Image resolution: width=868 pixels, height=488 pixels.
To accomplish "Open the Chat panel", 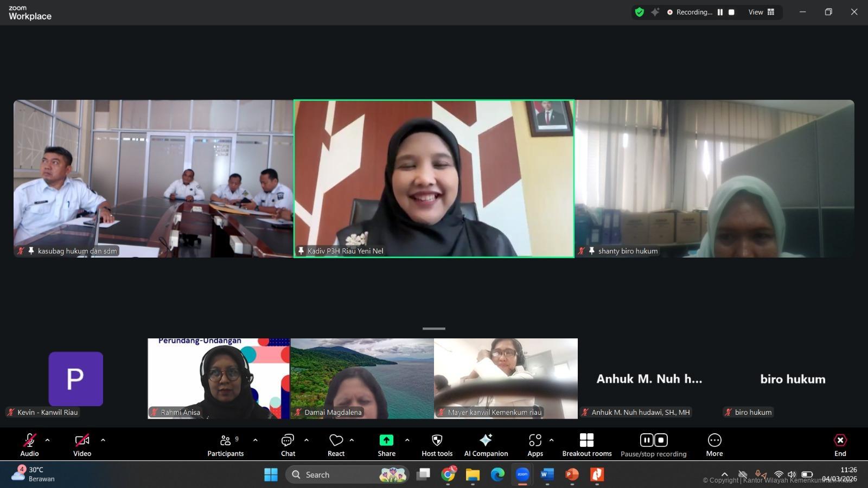I will [288, 445].
